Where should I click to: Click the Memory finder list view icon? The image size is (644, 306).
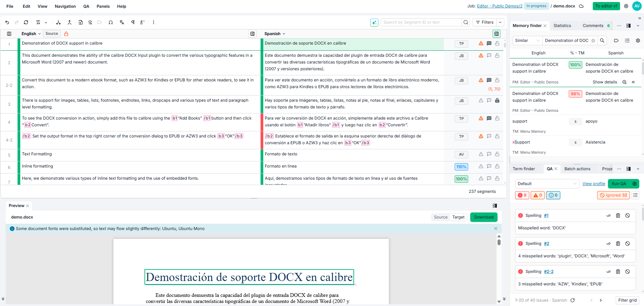(627, 41)
